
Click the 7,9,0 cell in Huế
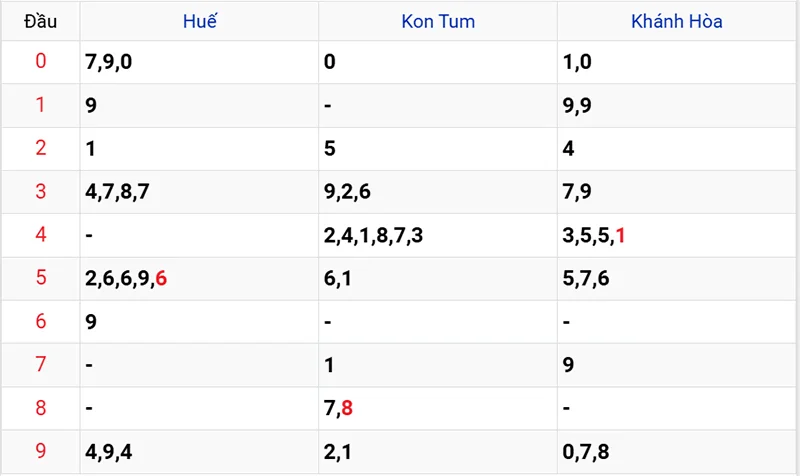pyautogui.click(x=109, y=62)
